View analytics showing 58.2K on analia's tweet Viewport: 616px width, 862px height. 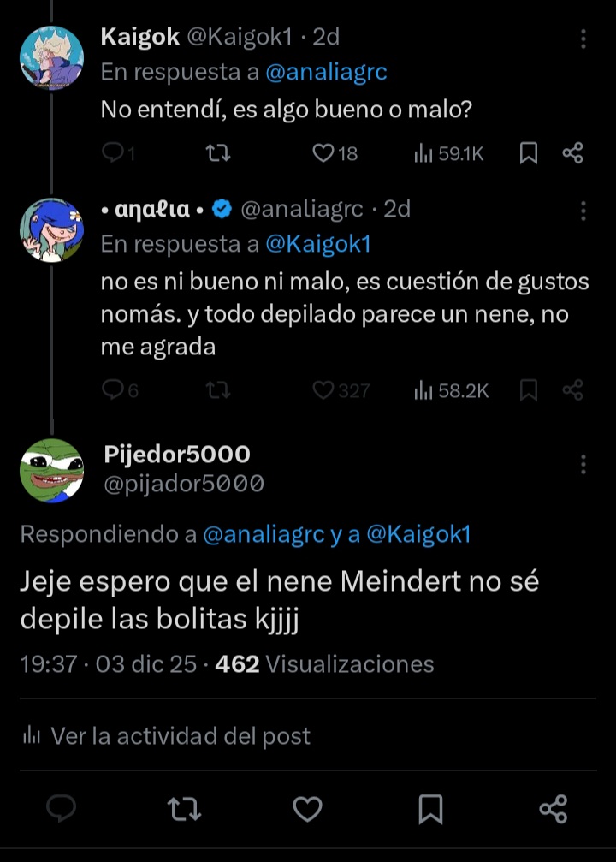[x=452, y=390]
